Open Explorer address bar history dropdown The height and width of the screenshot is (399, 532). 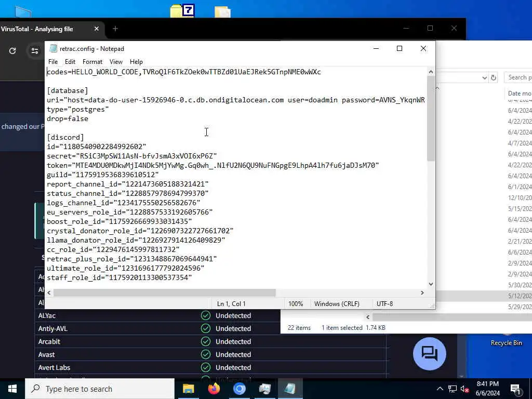[484, 78]
